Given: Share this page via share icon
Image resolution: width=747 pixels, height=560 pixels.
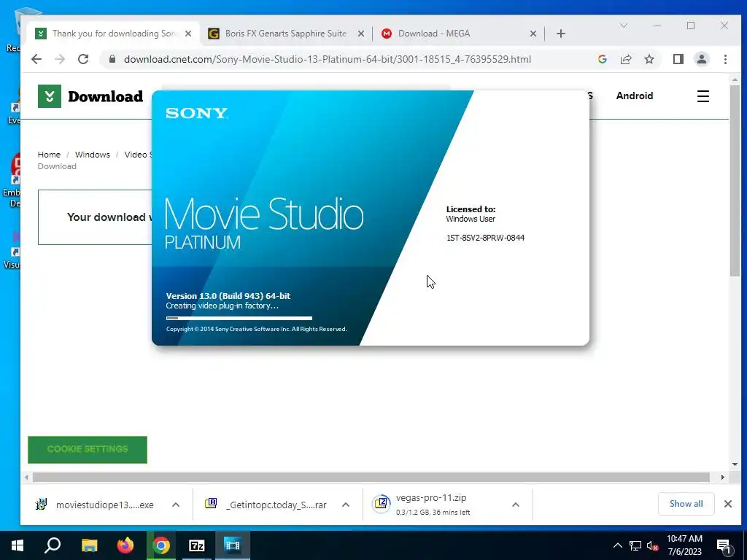Looking at the screenshot, I should (625, 59).
